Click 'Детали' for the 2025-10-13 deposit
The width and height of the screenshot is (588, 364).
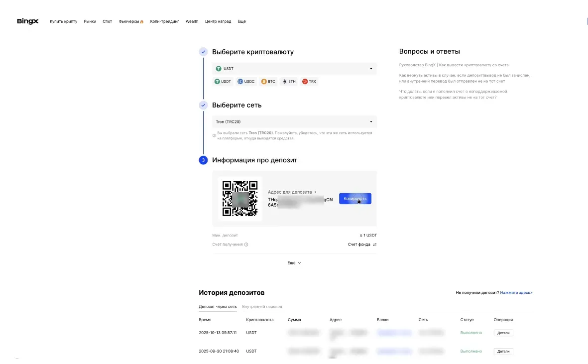tap(503, 333)
